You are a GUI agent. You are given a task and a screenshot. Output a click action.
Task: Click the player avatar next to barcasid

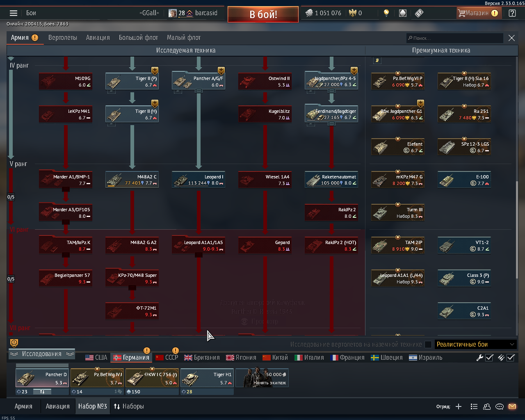pyautogui.click(x=173, y=13)
